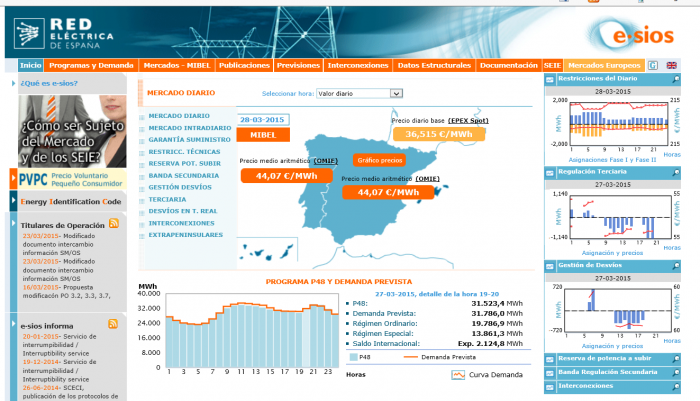Open the Mercados Europeos menu
Viewport: 700px width, 401px height.
pos(604,65)
